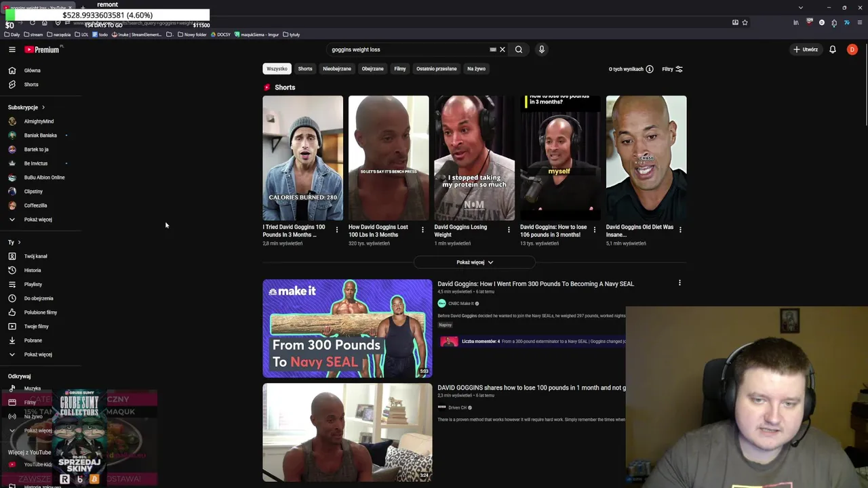Open the hamburger guide menu

point(12,49)
